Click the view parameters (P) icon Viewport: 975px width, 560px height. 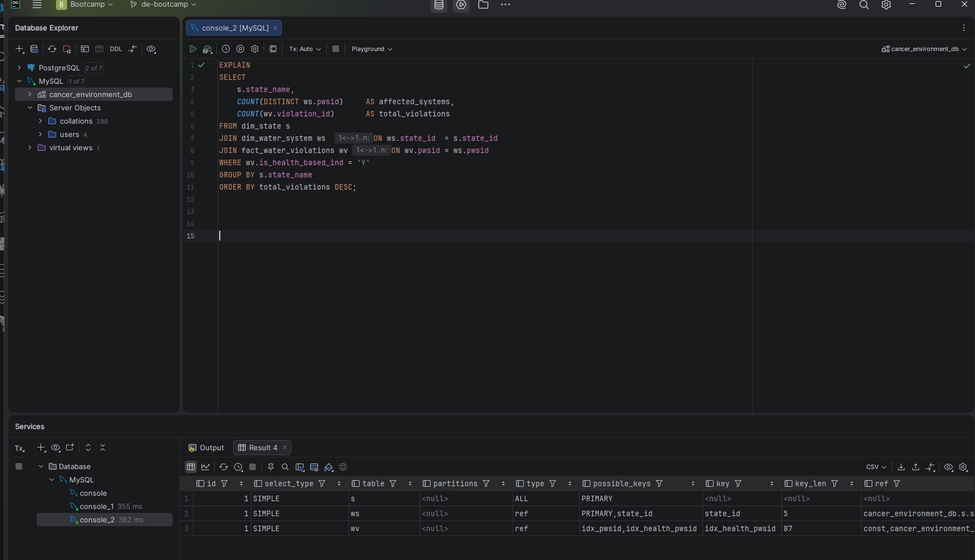pos(240,49)
